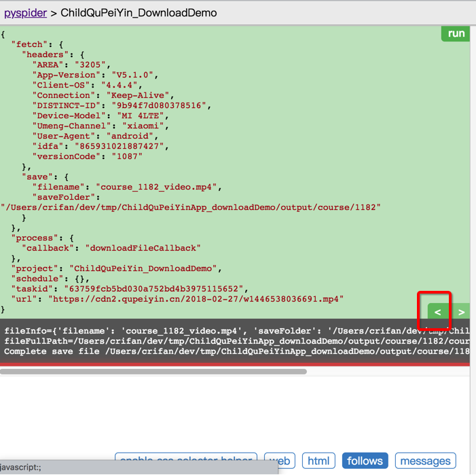Open the messages tab
This screenshot has height=475, width=476.
point(425,461)
